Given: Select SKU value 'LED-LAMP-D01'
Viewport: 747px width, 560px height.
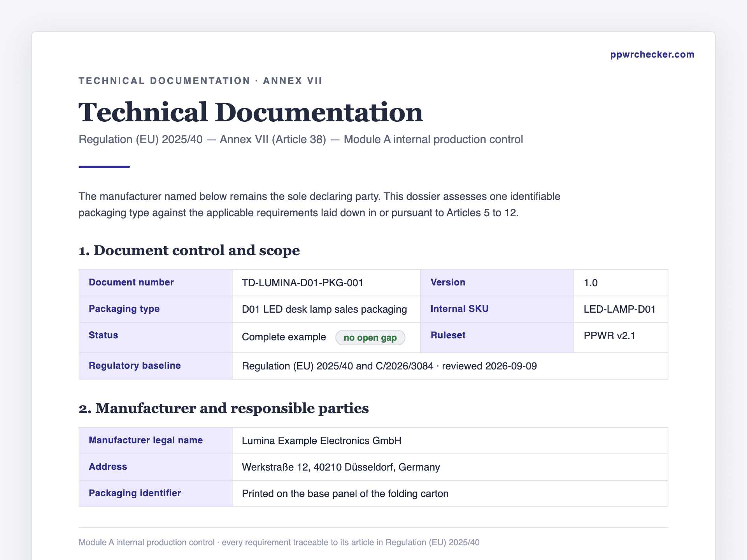Looking at the screenshot, I should 619,309.
